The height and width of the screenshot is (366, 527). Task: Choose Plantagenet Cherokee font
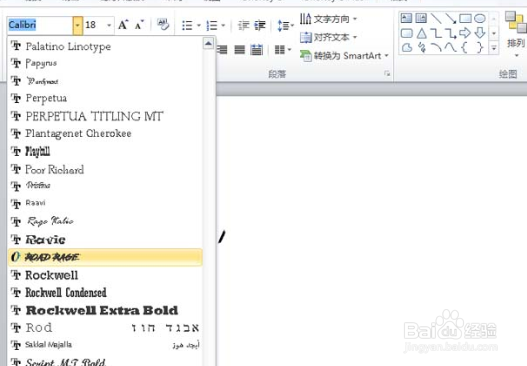[x=105, y=133]
